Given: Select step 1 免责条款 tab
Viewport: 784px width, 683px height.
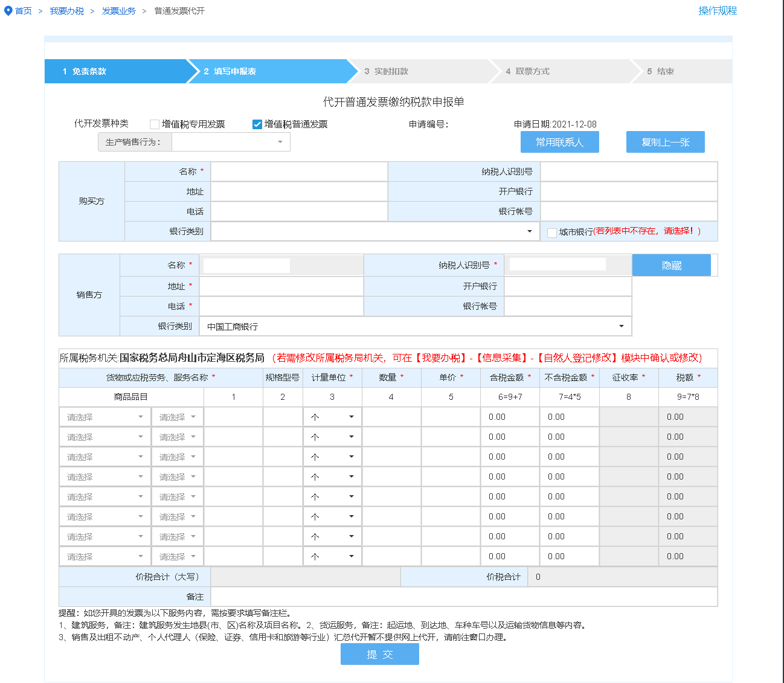Looking at the screenshot, I should (116, 71).
